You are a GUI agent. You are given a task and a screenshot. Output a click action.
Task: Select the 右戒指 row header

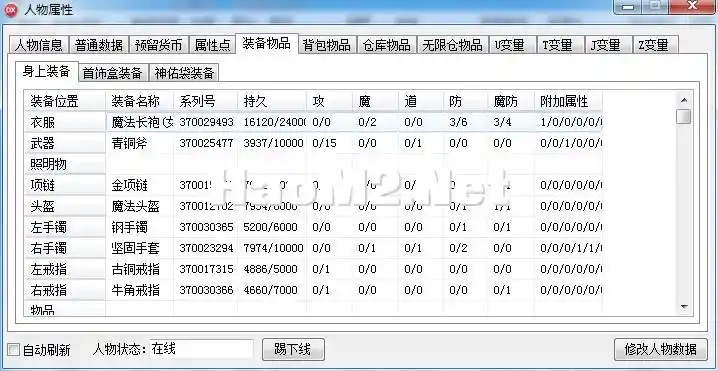click(65, 290)
